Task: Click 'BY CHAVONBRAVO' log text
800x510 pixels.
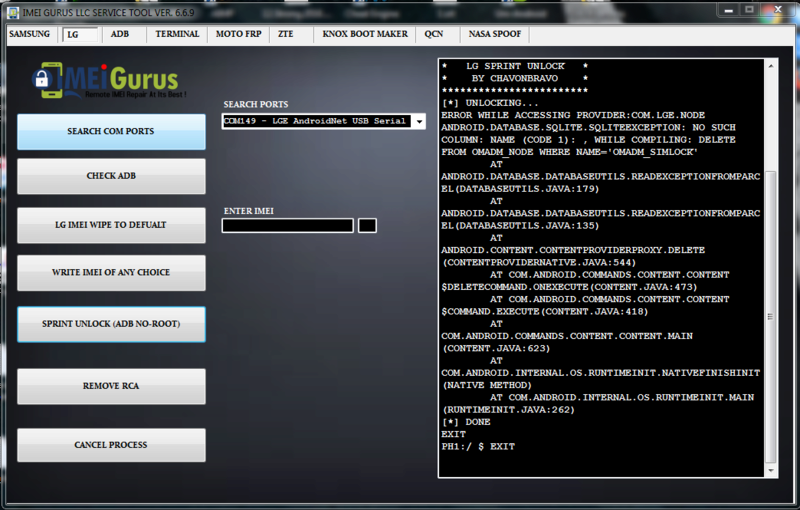Action: click(515, 79)
